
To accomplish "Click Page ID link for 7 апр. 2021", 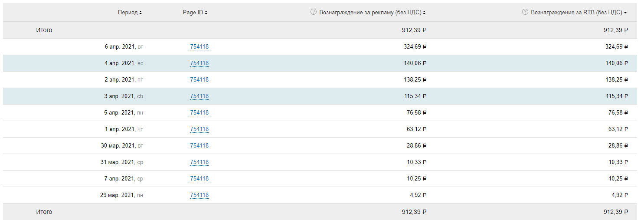I will click(199, 179).
